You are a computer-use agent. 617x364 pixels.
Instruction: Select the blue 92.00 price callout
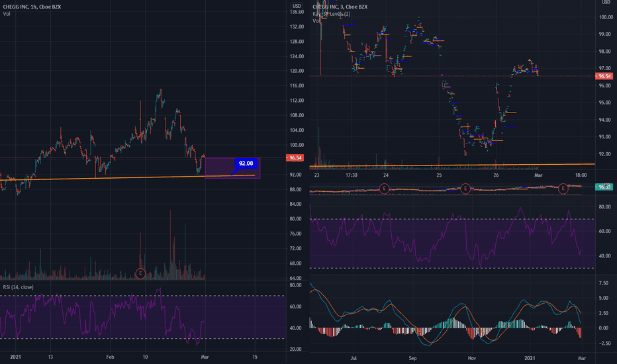pos(246,163)
